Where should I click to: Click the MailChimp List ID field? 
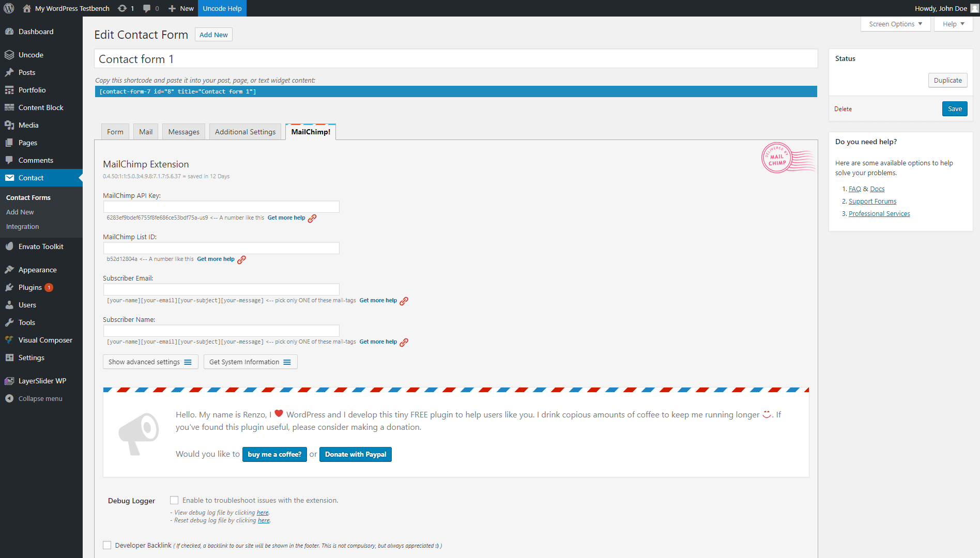221,248
